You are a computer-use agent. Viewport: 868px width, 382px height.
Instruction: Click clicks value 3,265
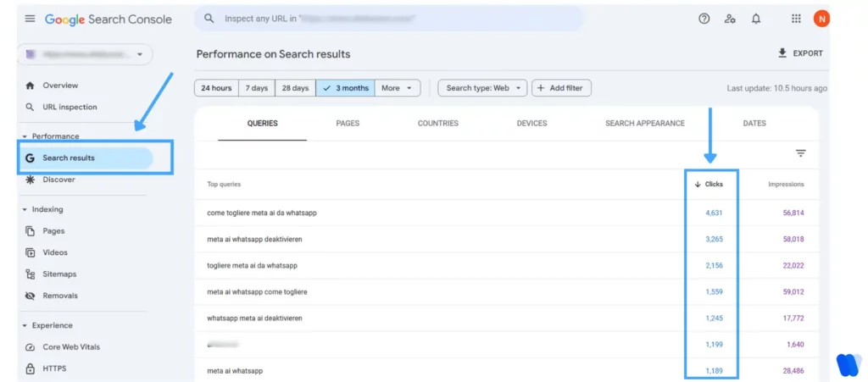pos(714,240)
